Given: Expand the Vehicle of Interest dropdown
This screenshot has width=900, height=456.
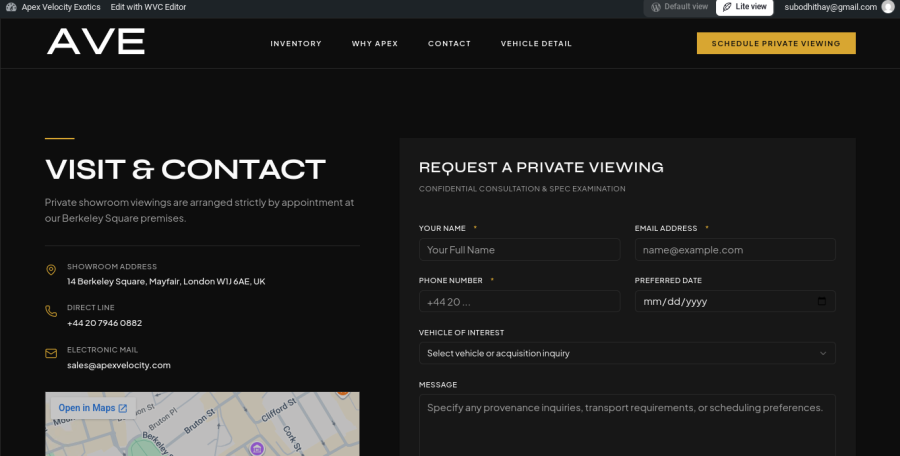Looking at the screenshot, I should pos(627,353).
